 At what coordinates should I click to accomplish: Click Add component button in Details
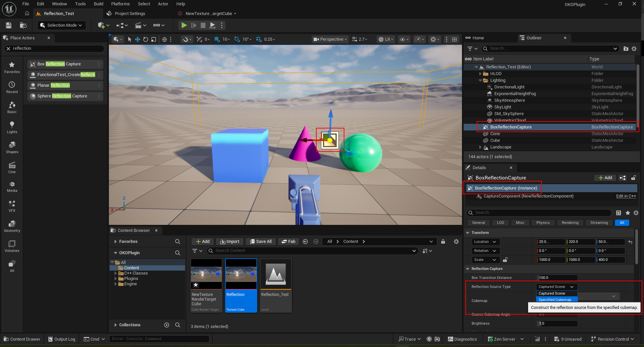[x=605, y=178]
